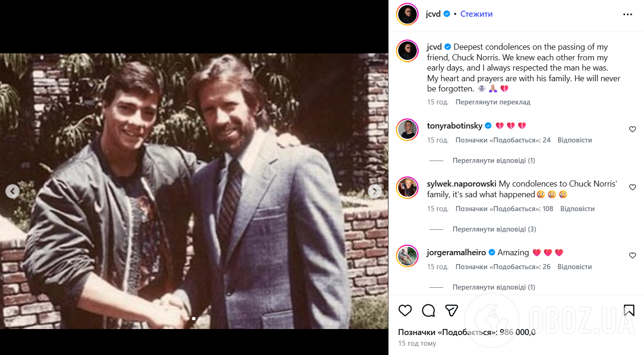
Task: Click the Стежити follow link
Action: click(476, 14)
